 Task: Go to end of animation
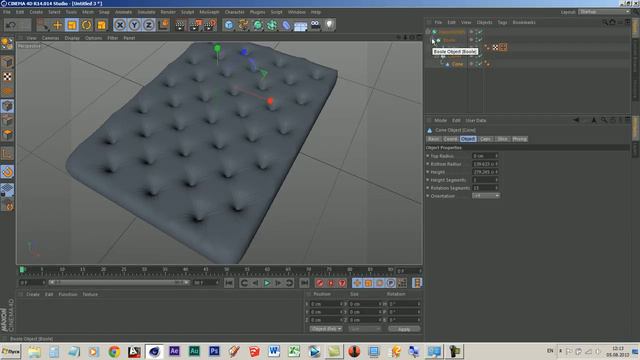304,283
